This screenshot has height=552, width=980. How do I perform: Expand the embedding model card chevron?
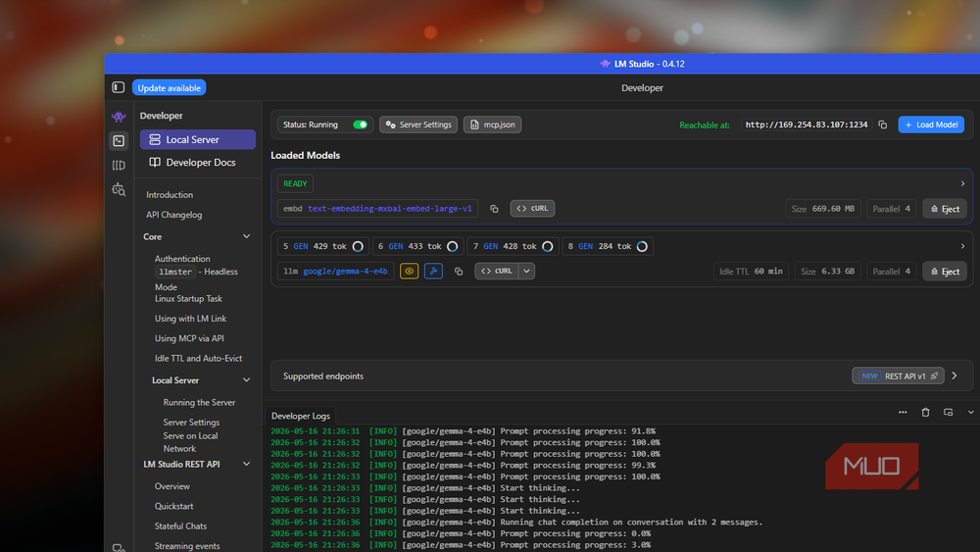[x=962, y=183]
